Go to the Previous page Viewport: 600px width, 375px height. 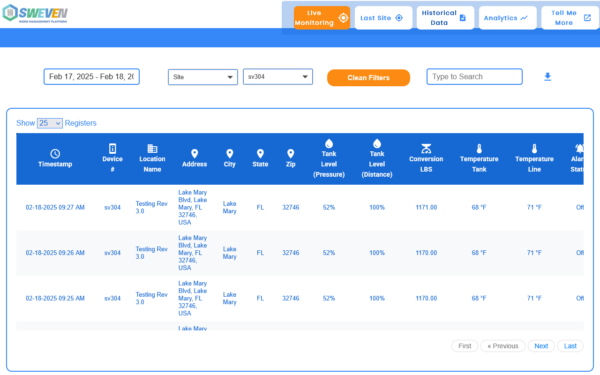(x=503, y=346)
